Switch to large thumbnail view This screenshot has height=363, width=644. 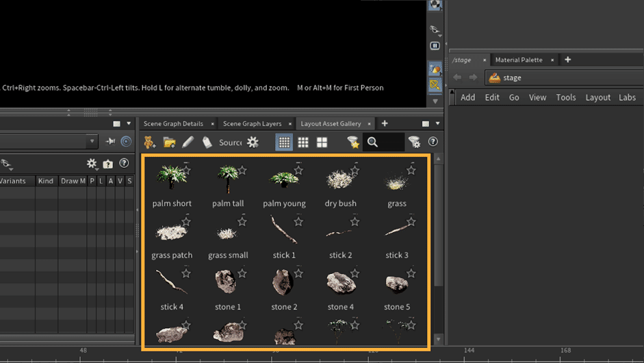point(322,142)
